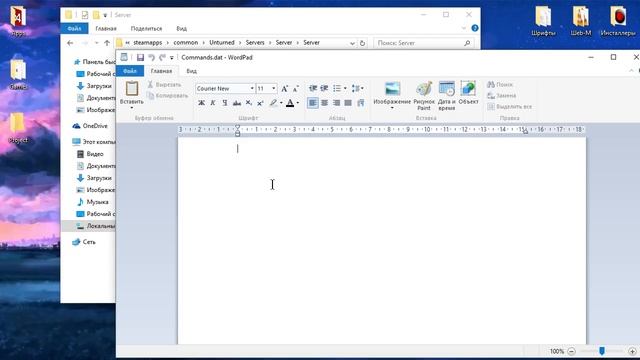Viewport: 640px width, 360px height.
Task: Switch to the Вид tab in WordPad
Action: (x=191, y=71)
